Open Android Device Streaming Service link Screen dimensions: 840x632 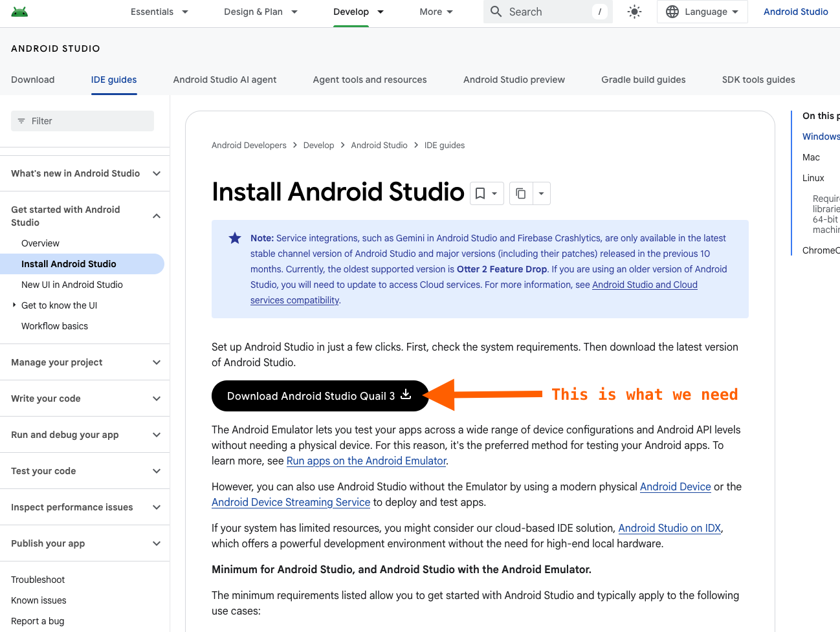291,502
